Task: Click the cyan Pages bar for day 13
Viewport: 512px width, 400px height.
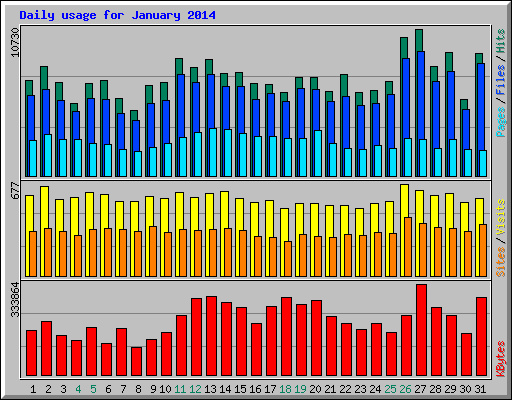Action: point(213,152)
